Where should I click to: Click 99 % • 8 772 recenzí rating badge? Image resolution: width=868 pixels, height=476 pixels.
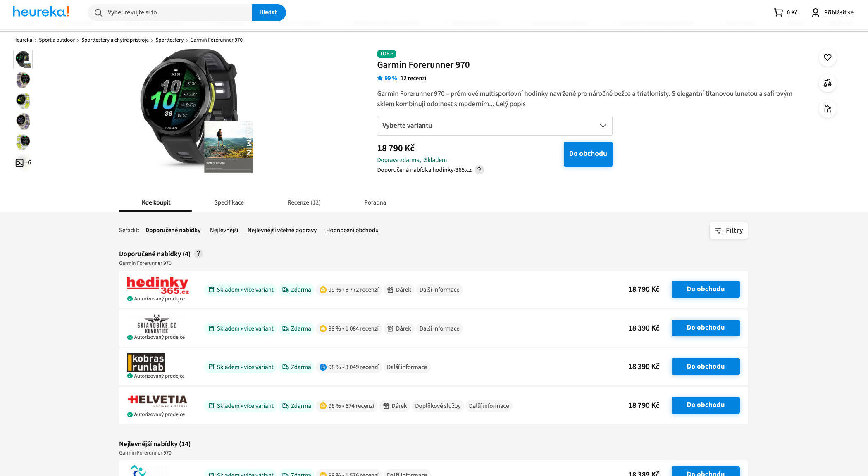(349, 290)
